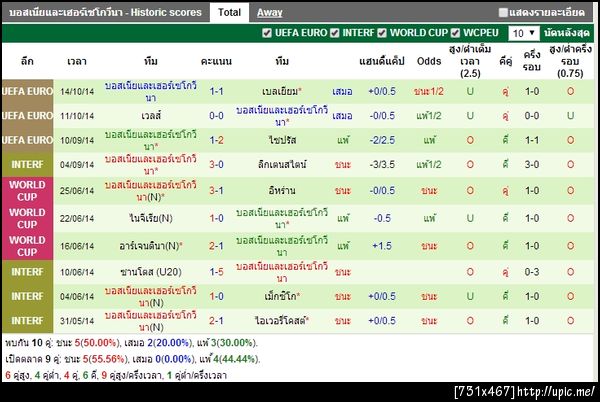Click score 1-2 of 10/09/14 match
Image resolution: width=600 pixels, height=402 pixels.
tap(216, 140)
